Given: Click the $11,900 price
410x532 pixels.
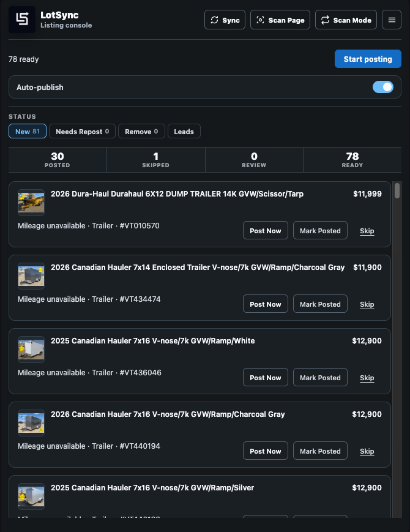Looking at the screenshot, I should [x=367, y=268].
